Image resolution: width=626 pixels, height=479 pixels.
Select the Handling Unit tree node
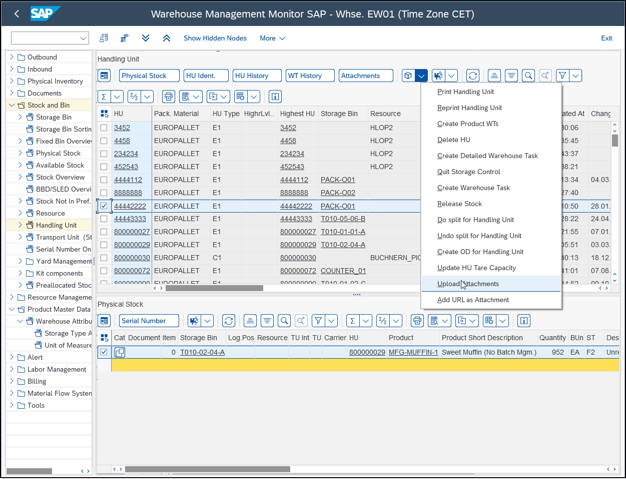tap(56, 225)
